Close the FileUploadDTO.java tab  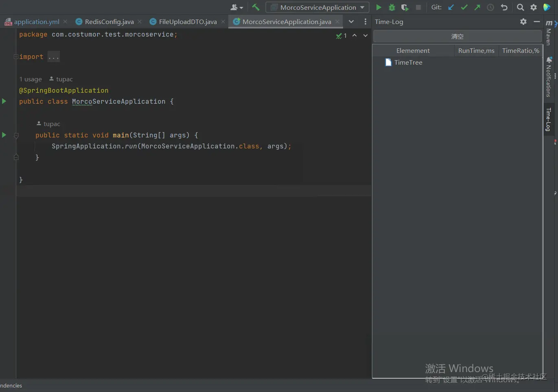(x=223, y=22)
